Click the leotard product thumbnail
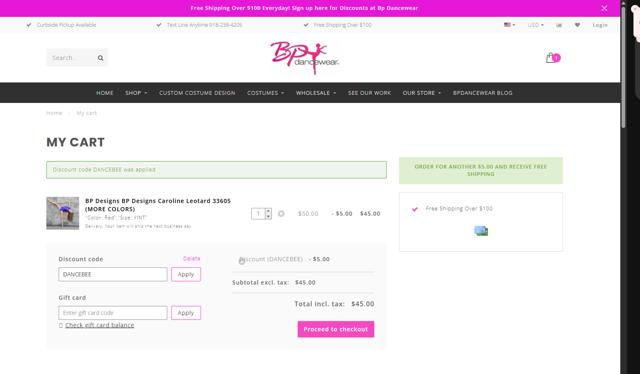Image resolution: width=640 pixels, height=374 pixels. pos(62,213)
